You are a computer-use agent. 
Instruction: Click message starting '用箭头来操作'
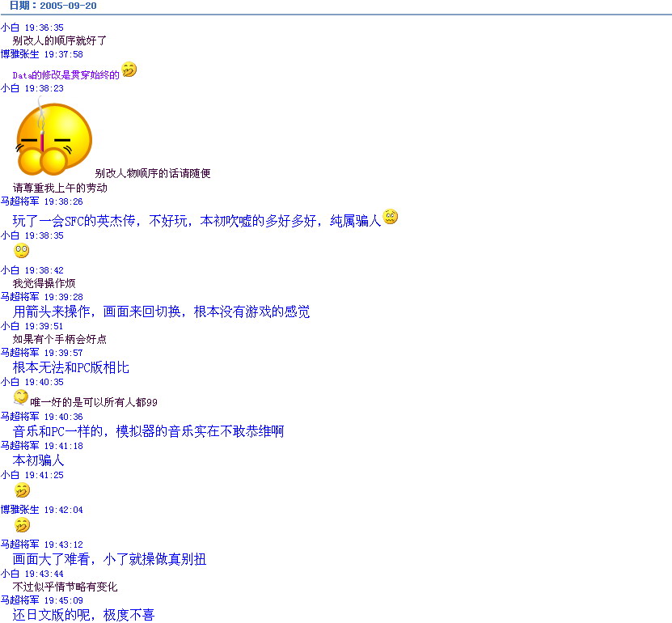161,311
